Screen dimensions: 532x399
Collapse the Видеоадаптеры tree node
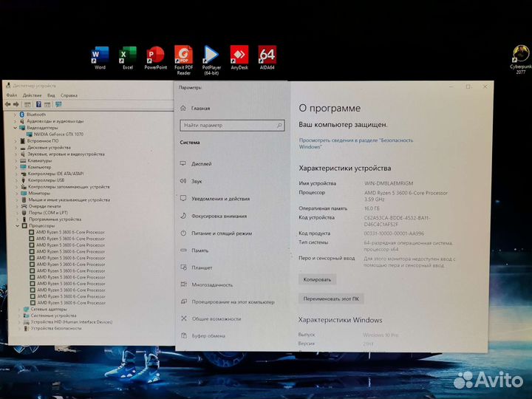click(x=16, y=127)
